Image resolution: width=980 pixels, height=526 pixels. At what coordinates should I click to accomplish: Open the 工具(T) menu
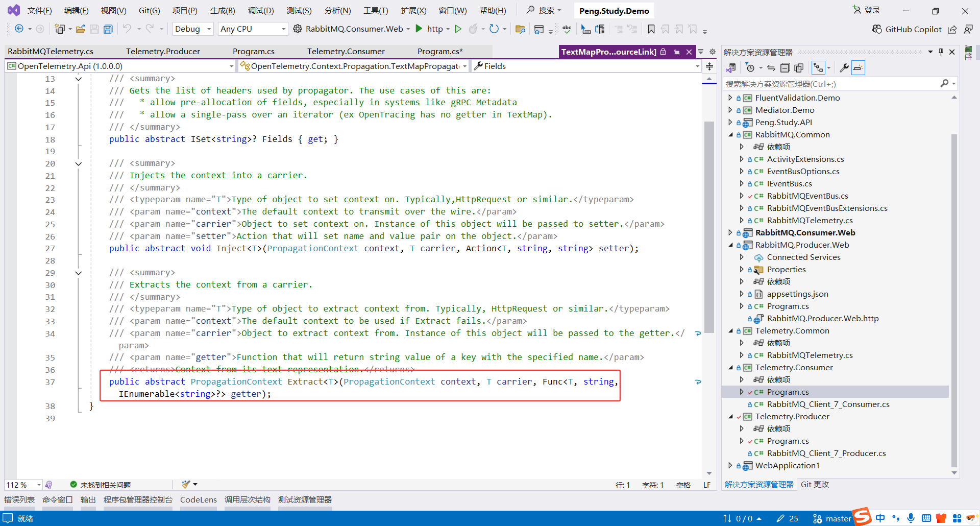(376, 11)
